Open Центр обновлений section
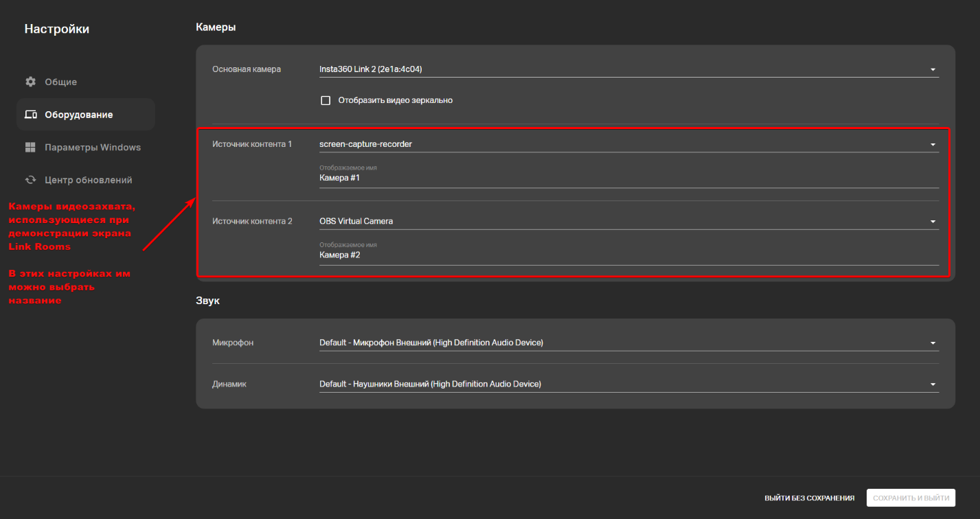980x519 pixels. point(88,180)
